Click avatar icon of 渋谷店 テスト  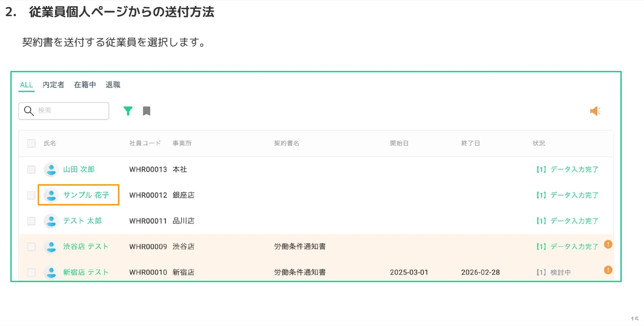click(51, 247)
